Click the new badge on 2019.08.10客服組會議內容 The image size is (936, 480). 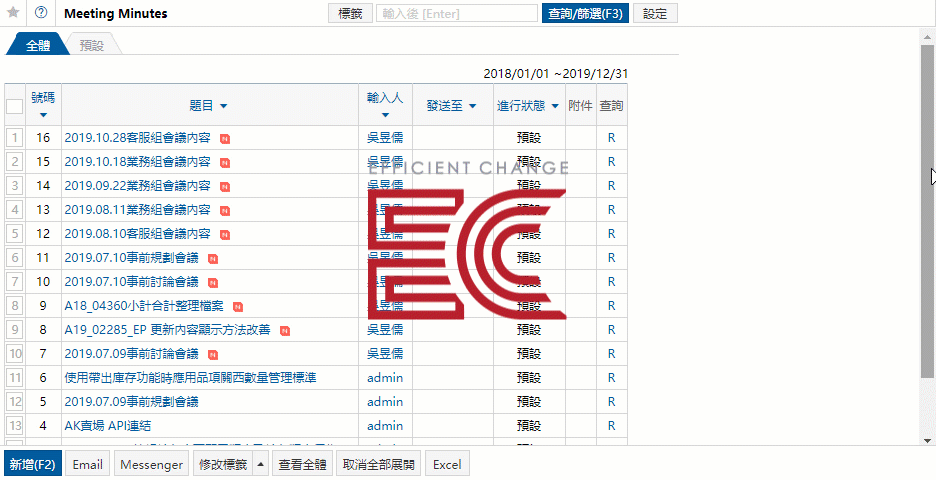coord(225,235)
